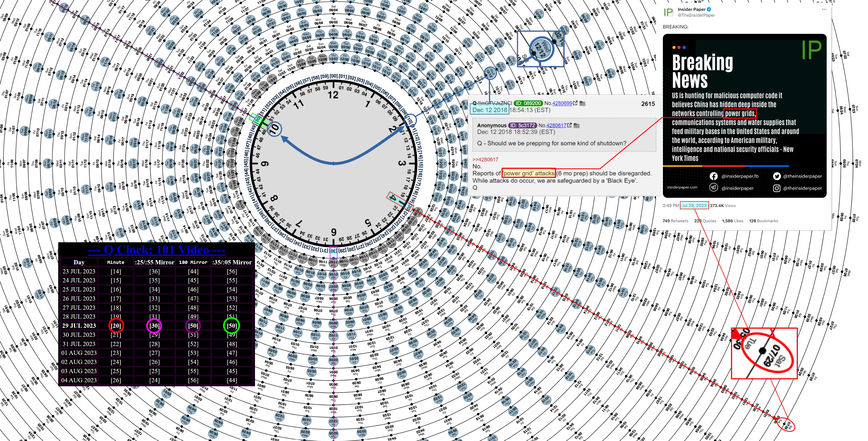Click external link icon beside No.4280617

(x=569, y=126)
